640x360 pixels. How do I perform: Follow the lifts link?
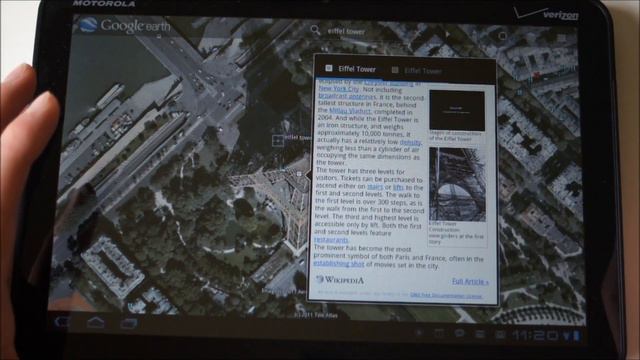pyautogui.click(x=398, y=187)
